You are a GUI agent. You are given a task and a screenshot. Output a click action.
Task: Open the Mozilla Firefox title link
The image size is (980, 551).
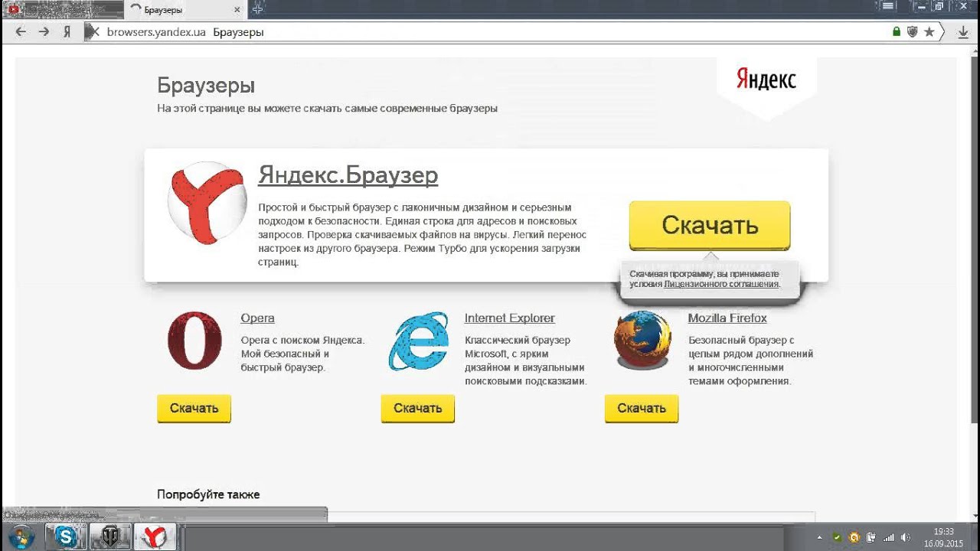tap(727, 318)
